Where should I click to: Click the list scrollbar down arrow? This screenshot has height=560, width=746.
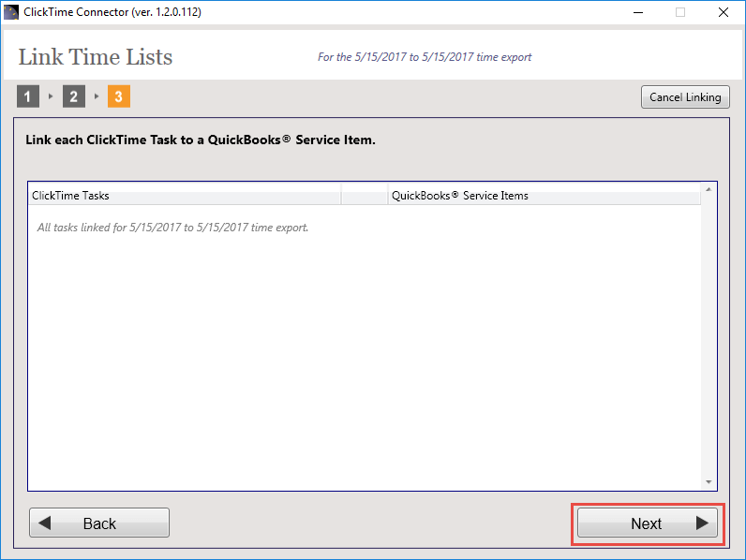click(x=709, y=482)
